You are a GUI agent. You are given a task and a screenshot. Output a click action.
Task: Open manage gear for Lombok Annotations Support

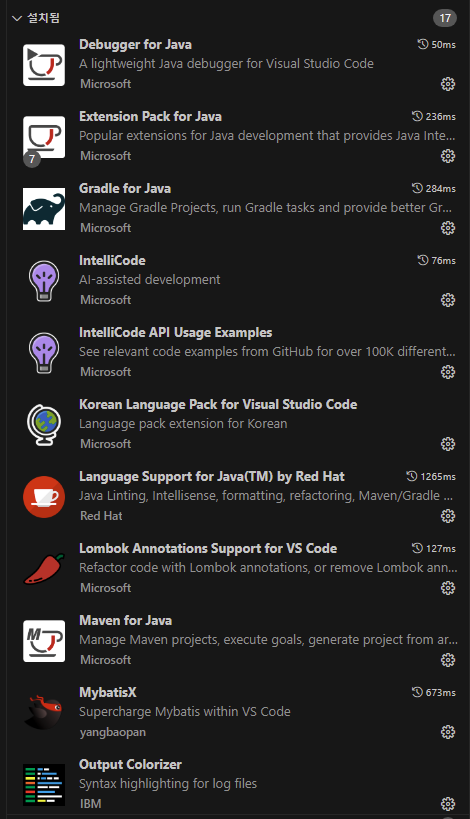click(448, 588)
